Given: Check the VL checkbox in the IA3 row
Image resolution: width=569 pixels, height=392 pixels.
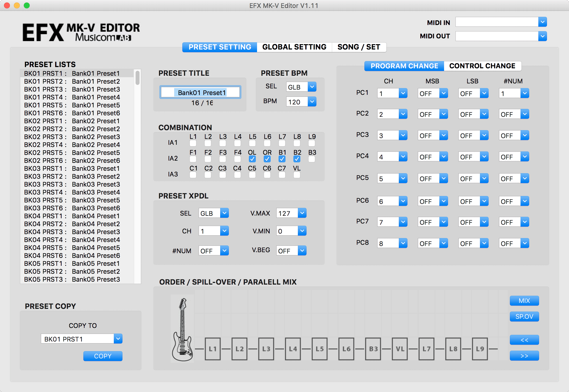Looking at the screenshot, I should [x=297, y=175].
